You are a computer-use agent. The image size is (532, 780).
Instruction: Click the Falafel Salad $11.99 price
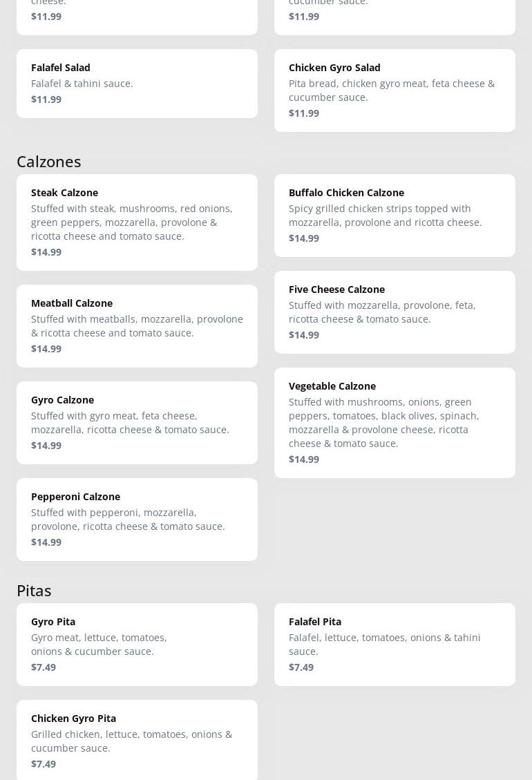coord(46,99)
